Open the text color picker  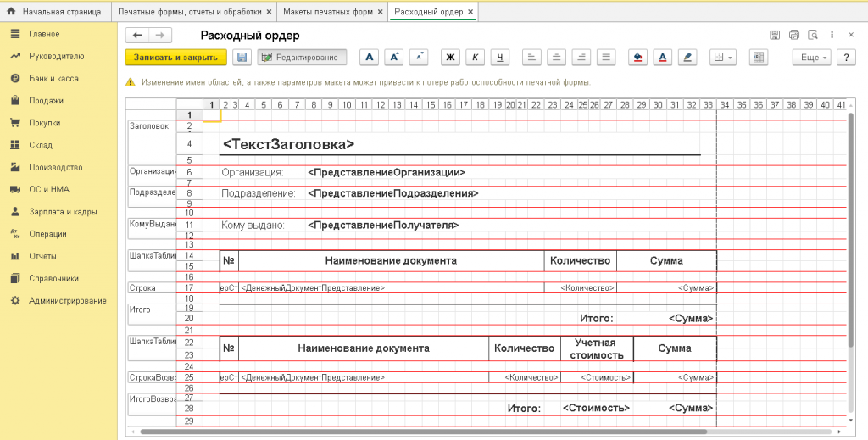coord(662,58)
